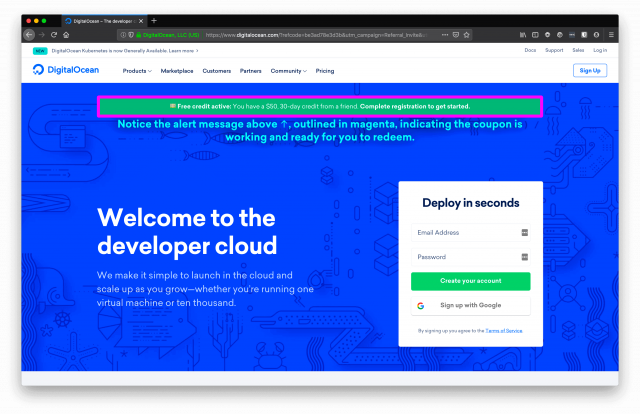The width and height of the screenshot is (640, 414).
Task: Click the password manager icon in Password field
Action: pos(524,257)
